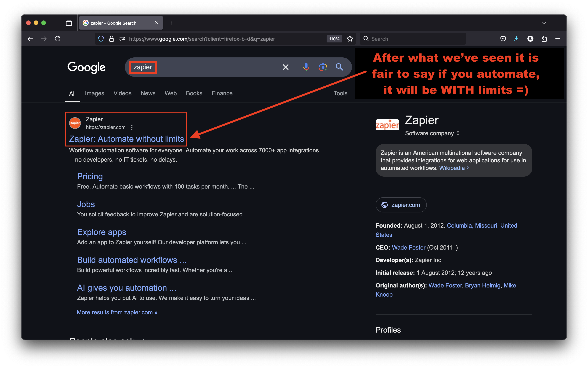Viewport: 588px width, 368px height.
Task: Open the extensions puzzle icon
Action: click(x=544, y=39)
